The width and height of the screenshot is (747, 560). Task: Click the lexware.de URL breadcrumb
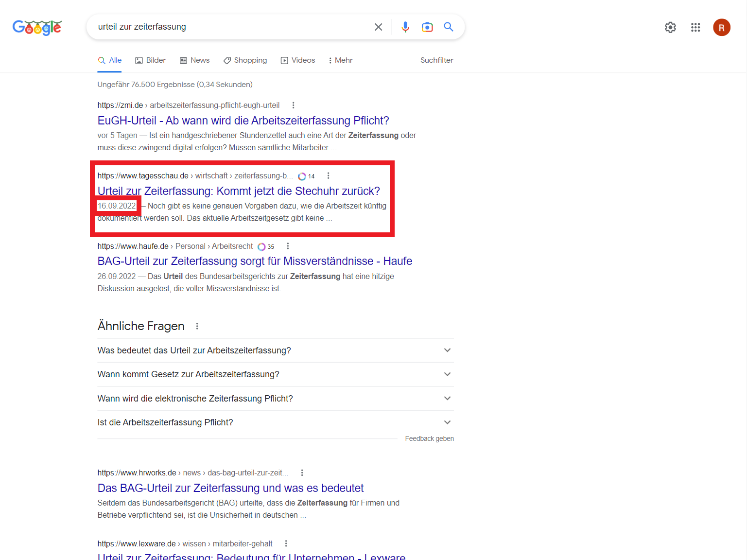(185, 543)
